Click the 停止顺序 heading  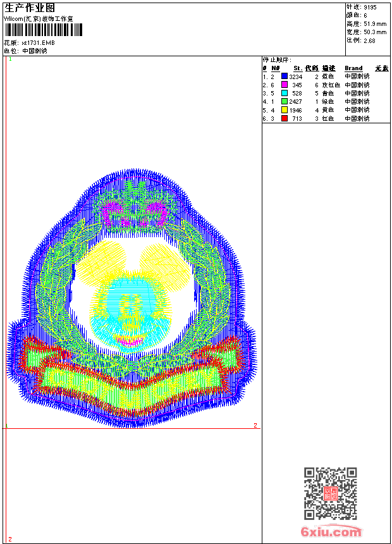click(x=277, y=60)
